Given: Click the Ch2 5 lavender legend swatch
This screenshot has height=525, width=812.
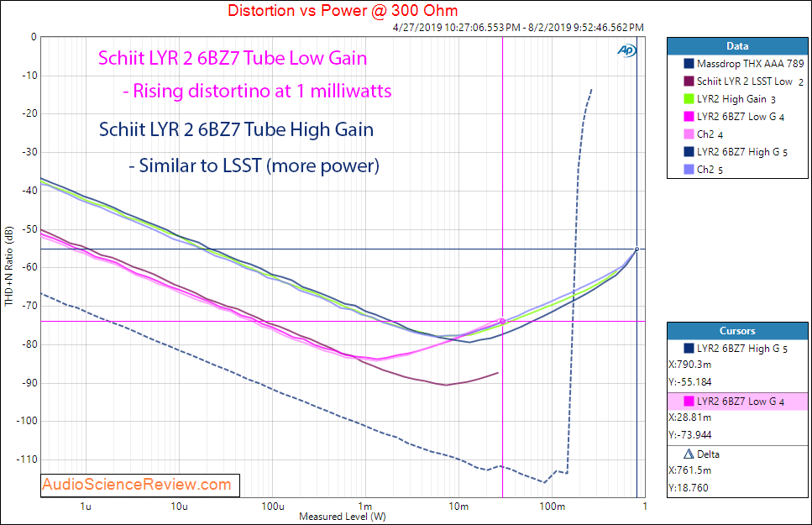Looking at the screenshot, I should (x=689, y=170).
